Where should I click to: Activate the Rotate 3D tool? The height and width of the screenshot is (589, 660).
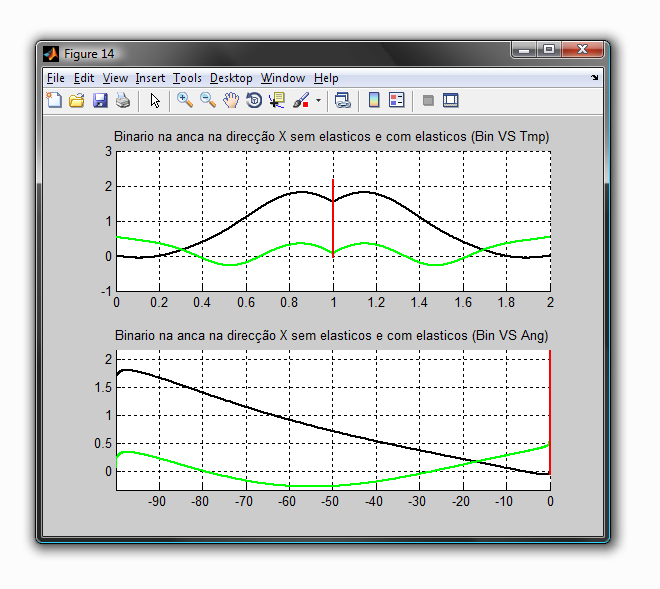click(x=254, y=100)
